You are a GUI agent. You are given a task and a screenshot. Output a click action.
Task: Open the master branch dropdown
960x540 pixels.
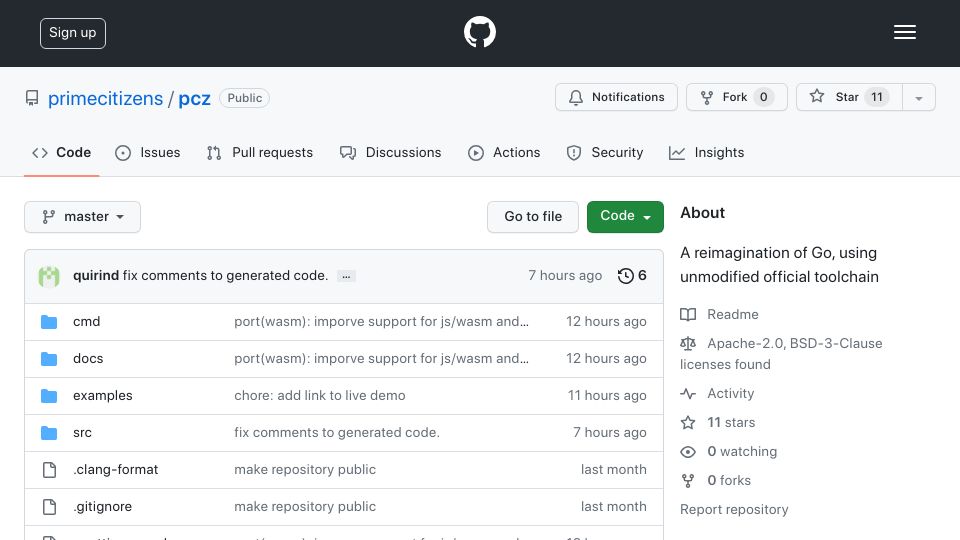point(83,217)
